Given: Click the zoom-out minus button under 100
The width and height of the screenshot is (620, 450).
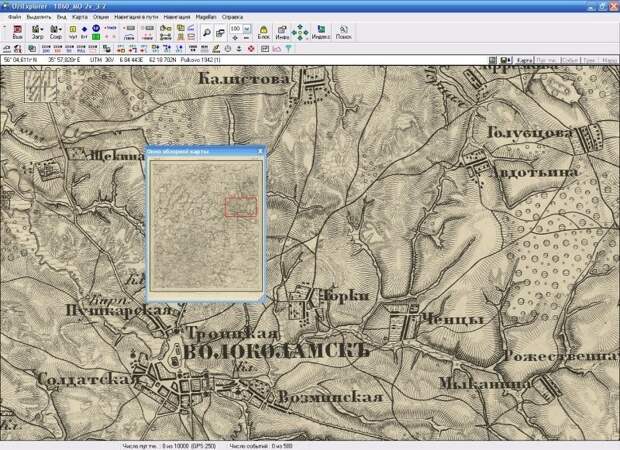Looking at the screenshot, I should click(246, 38).
